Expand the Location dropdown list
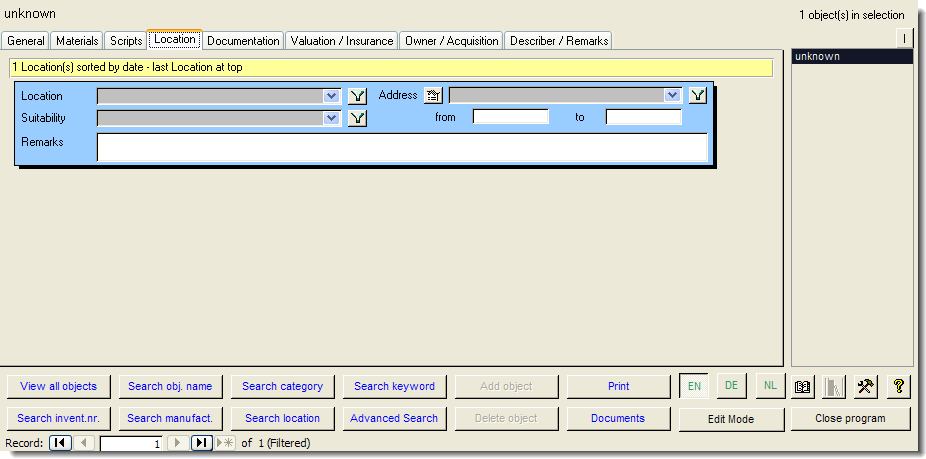This screenshot has width=926, height=459. click(x=332, y=96)
